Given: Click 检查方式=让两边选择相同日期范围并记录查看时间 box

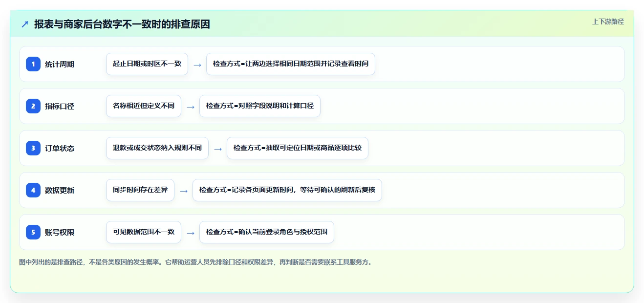Looking at the screenshot, I should [291, 64].
